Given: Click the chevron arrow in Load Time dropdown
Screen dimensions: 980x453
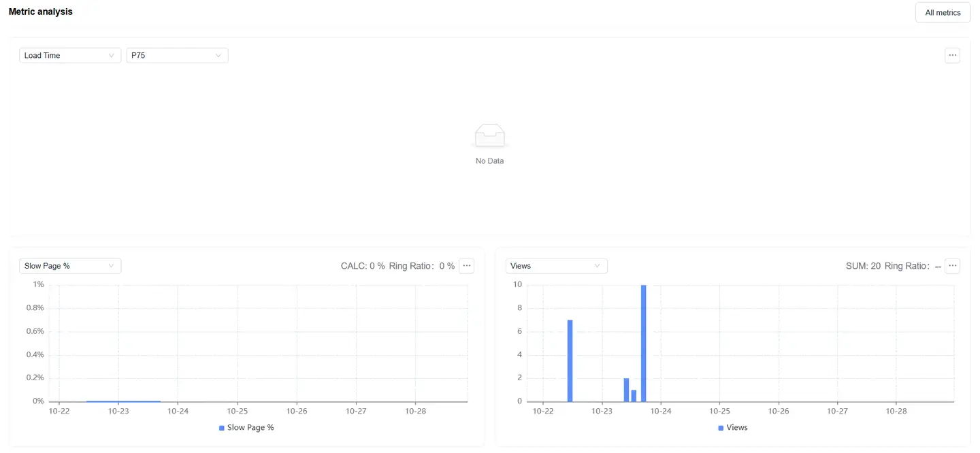Looking at the screenshot, I should pyautogui.click(x=112, y=56).
